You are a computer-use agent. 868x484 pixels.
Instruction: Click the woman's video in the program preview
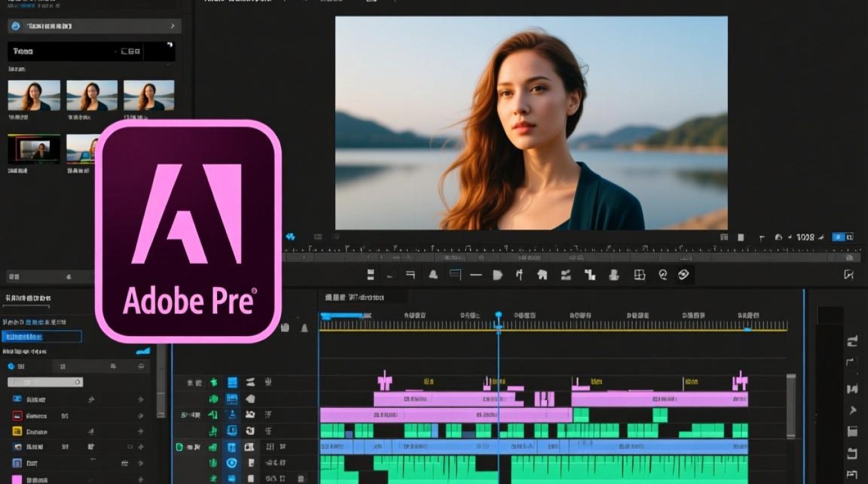point(532,123)
